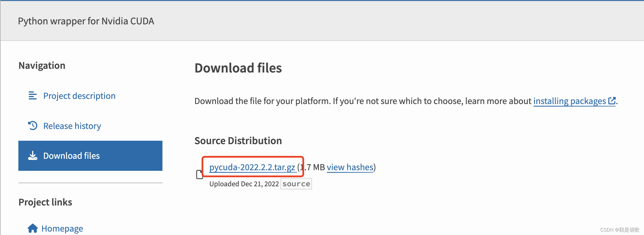The height and width of the screenshot is (235, 644).
Task: Click the Homepage house icon
Action: coord(33,228)
